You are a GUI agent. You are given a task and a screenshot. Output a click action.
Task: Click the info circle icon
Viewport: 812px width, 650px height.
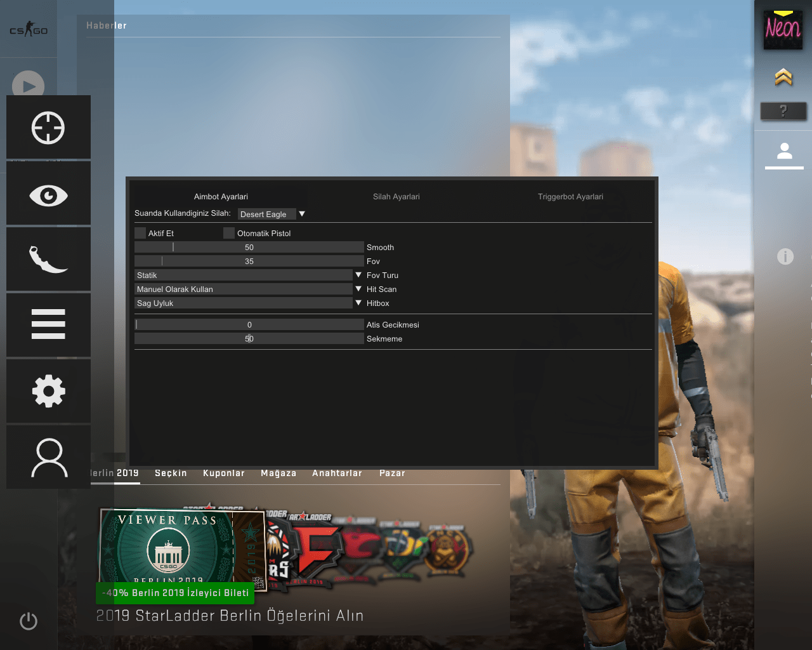[785, 256]
